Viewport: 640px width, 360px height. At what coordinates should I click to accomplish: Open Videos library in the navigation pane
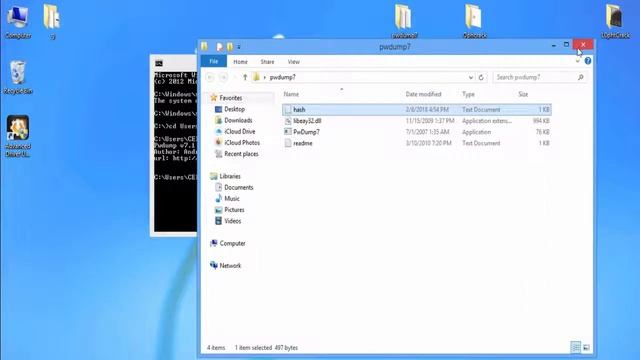coord(232,221)
